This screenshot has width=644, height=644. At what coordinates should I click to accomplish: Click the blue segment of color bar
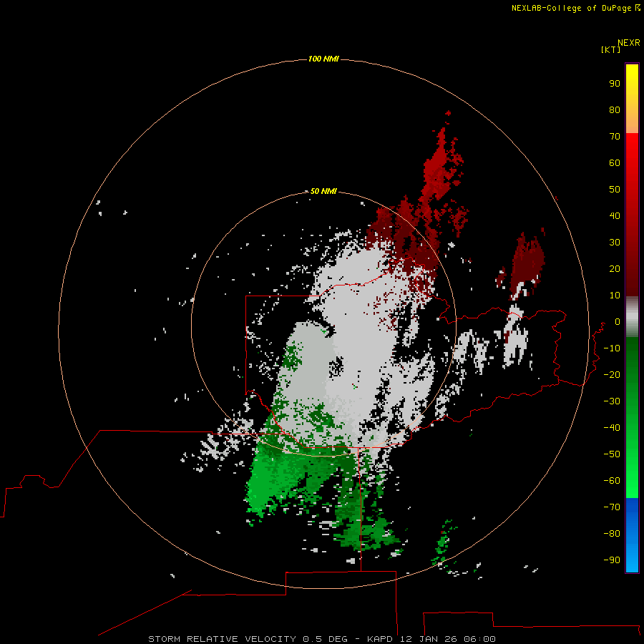[632, 535]
